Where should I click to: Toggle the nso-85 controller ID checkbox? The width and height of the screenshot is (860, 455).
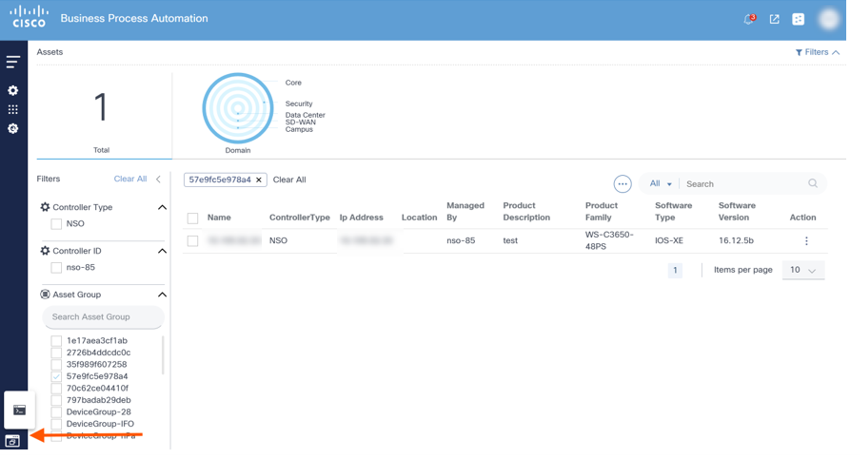click(x=56, y=268)
